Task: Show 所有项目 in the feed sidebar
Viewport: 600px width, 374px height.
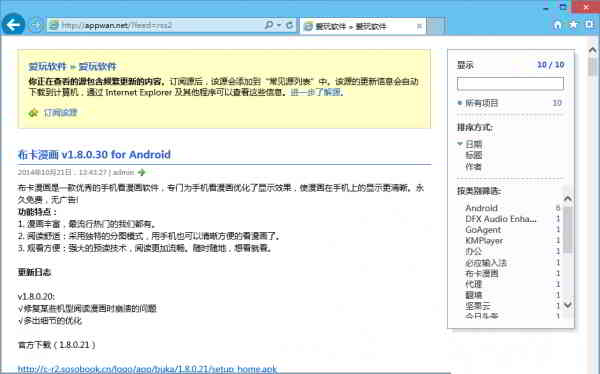Action: tap(482, 103)
